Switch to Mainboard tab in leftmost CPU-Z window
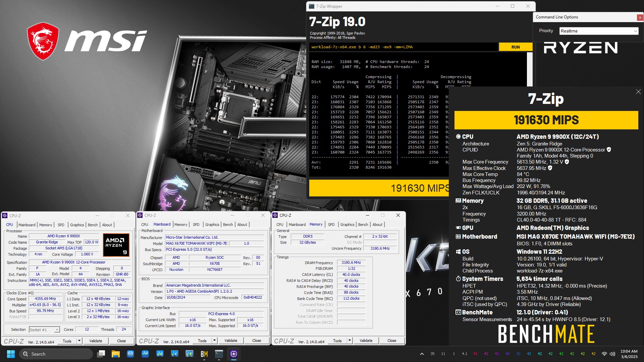 (x=27, y=225)
